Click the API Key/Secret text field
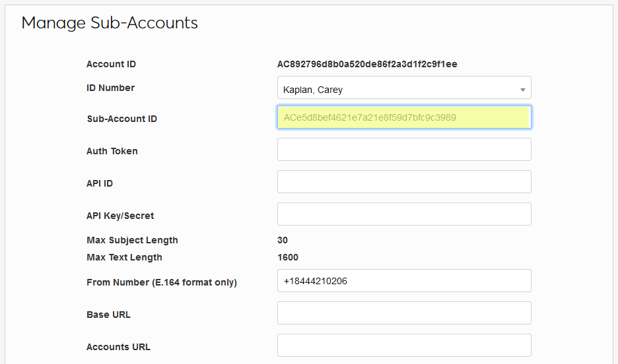The image size is (618, 364). pyautogui.click(x=403, y=214)
